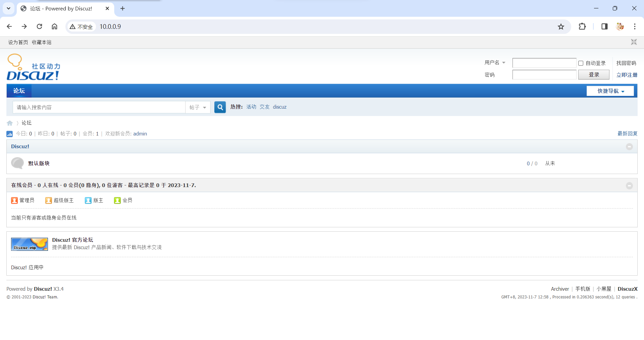Reload the current page

pos(39,26)
